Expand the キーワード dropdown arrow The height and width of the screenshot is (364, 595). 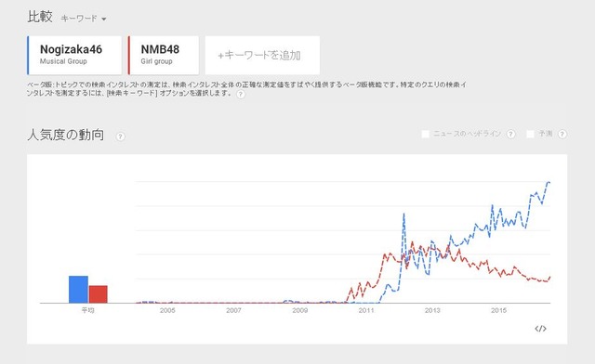pyautogui.click(x=103, y=19)
